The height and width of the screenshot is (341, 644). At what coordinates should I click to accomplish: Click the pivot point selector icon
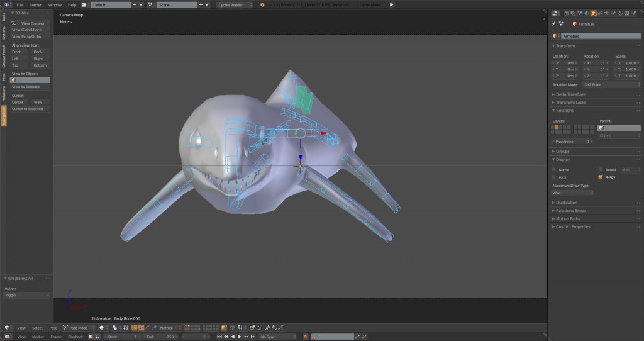[x=116, y=327]
